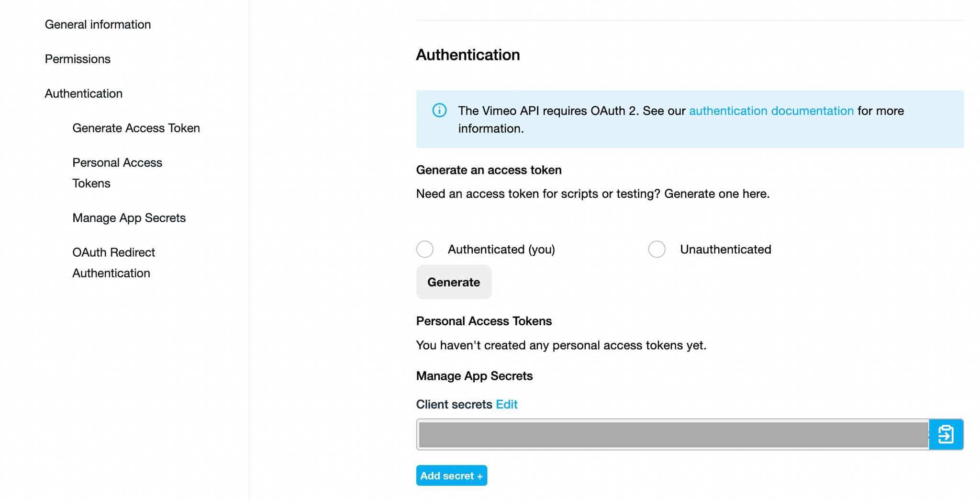Click Edit next to Client secrets
This screenshot has height=501, width=980.
(x=507, y=404)
